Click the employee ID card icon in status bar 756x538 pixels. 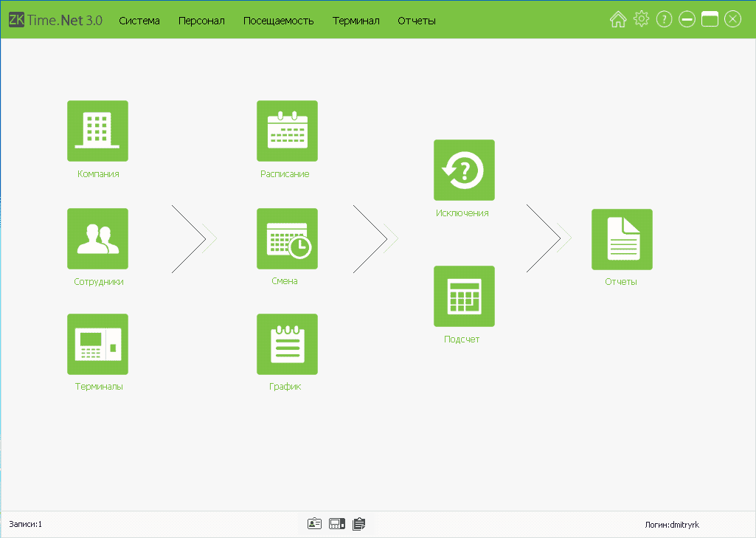pyautogui.click(x=314, y=524)
